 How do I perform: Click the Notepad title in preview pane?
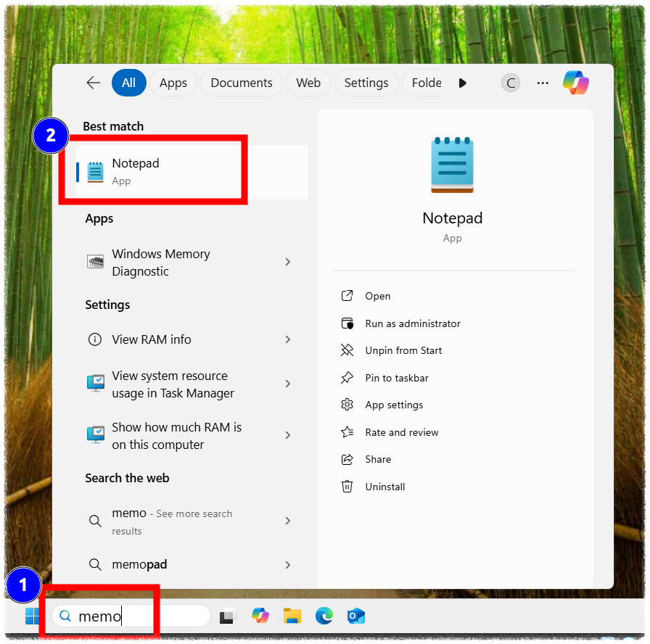coord(452,218)
